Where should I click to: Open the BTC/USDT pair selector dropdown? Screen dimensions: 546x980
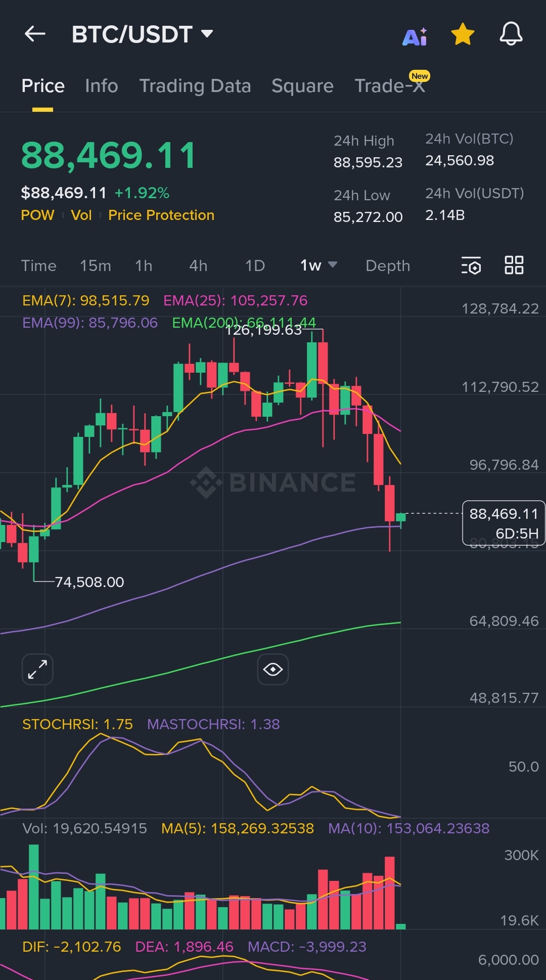click(x=142, y=34)
